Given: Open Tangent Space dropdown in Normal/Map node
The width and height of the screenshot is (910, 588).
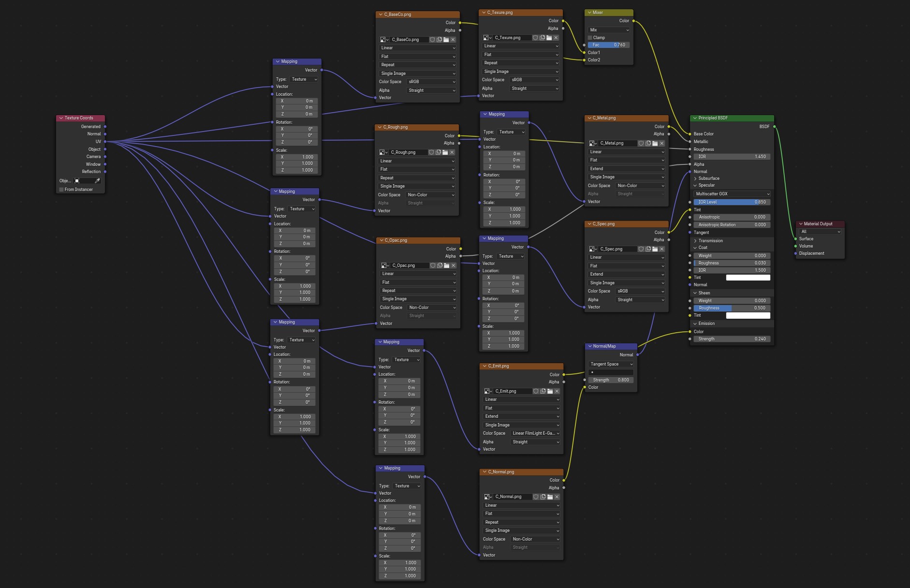Looking at the screenshot, I should (x=611, y=364).
